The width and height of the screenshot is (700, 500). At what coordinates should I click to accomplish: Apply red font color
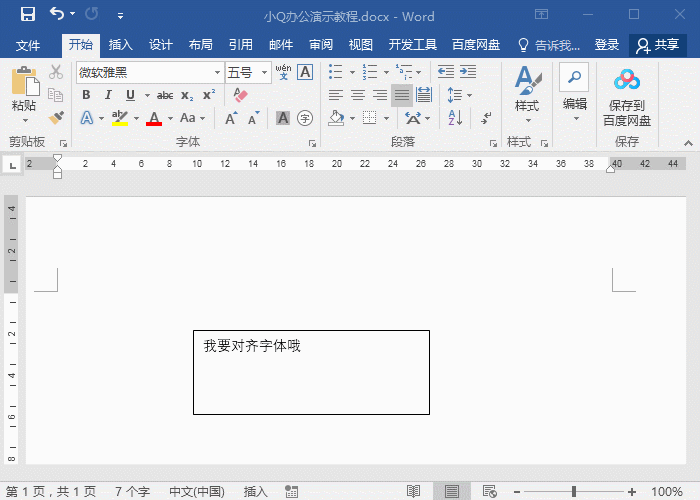coord(154,118)
